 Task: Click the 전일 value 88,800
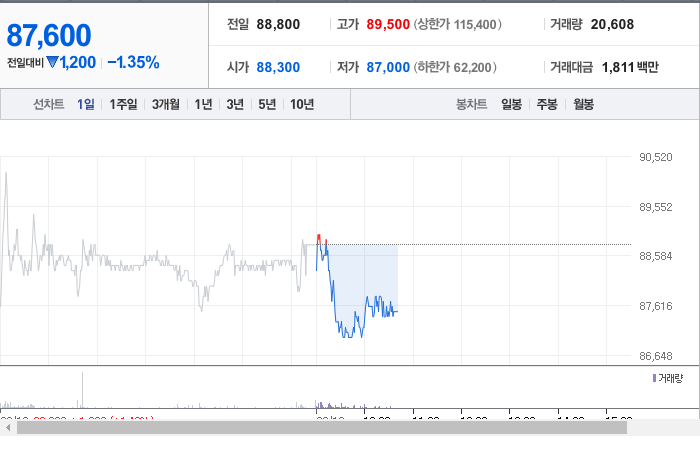coord(278,24)
